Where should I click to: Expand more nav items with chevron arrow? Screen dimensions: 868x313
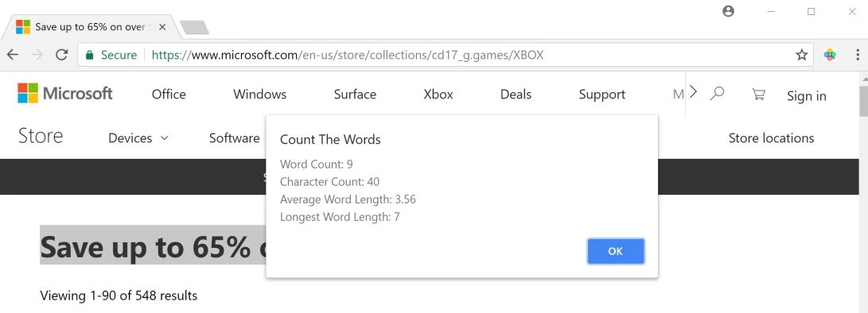pyautogui.click(x=694, y=92)
